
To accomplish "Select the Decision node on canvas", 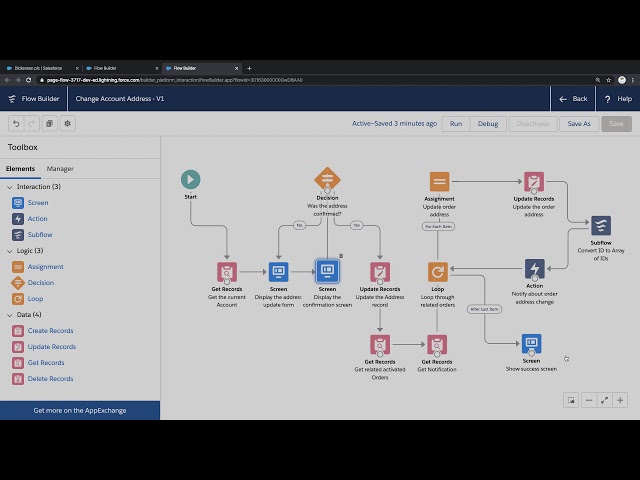I will point(327,179).
